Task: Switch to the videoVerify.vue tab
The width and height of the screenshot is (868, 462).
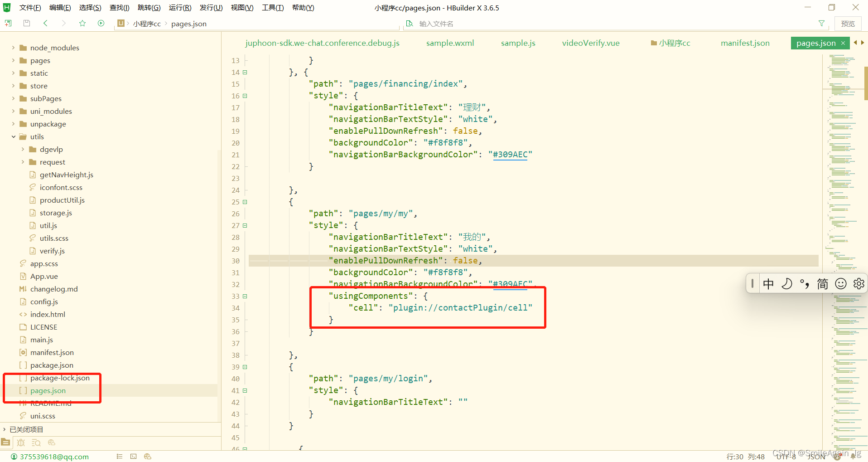Action: point(591,43)
